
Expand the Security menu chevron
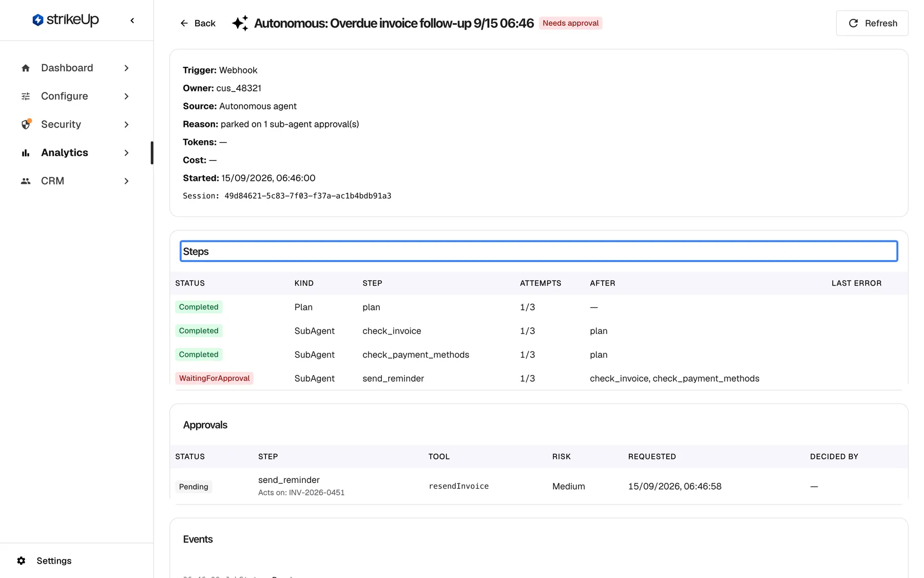pyautogui.click(x=126, y=124)
